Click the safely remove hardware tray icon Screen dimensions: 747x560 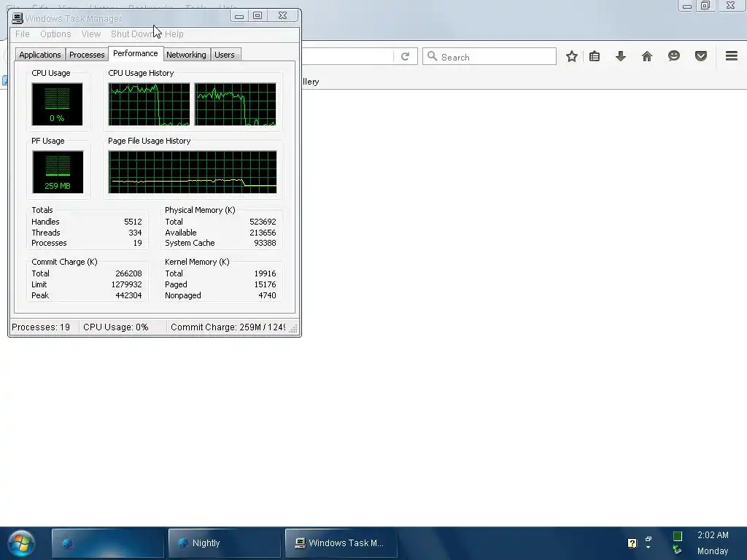click(677, 550)
